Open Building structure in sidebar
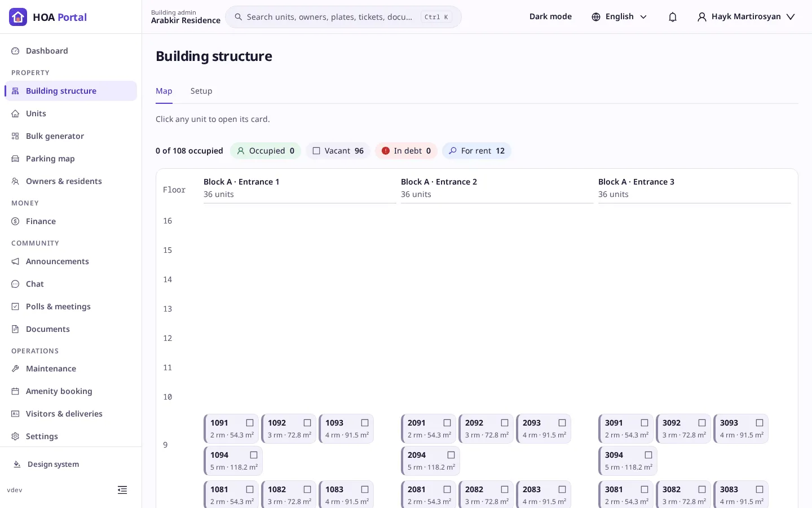 [71, 91]
